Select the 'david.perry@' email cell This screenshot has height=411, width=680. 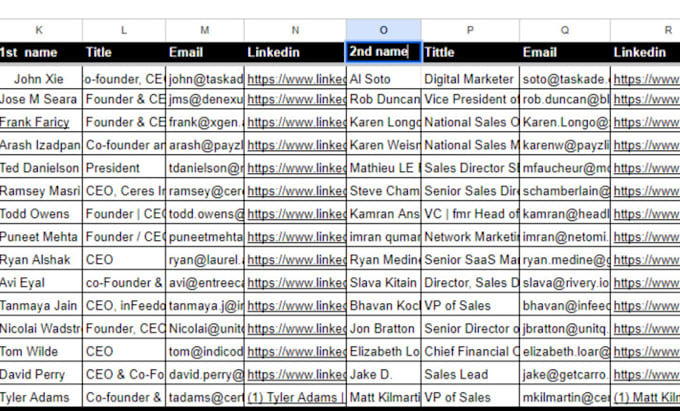[x=204, y=374]
